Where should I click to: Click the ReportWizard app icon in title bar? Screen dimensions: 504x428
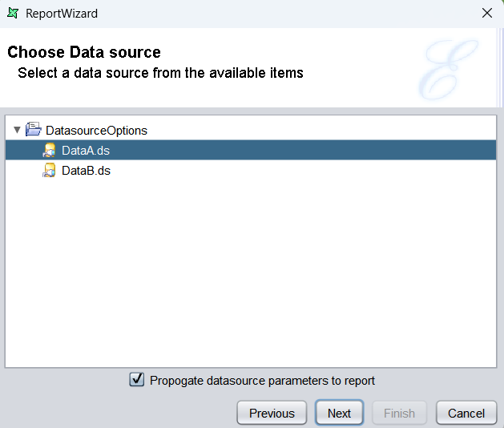pos(12,13)
